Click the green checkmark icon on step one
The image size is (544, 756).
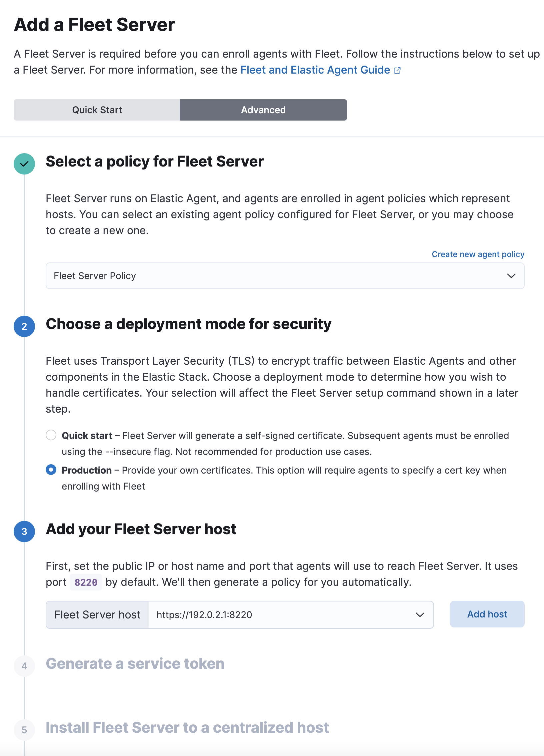pyautogui.click(x=24, y=164)
